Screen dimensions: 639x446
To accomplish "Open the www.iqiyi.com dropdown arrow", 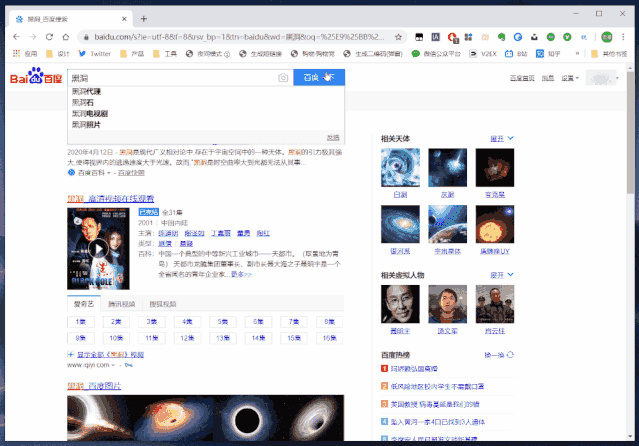I will (x=113, y=365).
